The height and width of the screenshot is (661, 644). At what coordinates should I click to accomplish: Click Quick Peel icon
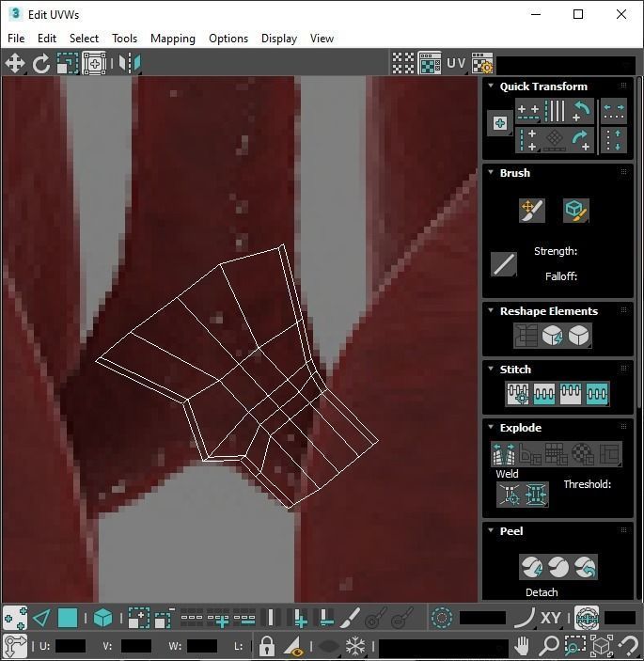(x=532, y=567)
